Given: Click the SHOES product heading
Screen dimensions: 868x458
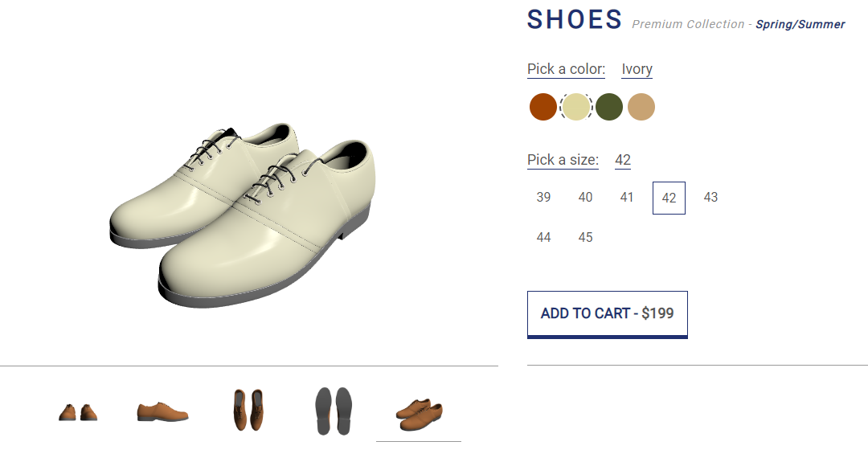Looking at the screenshot, I should coord(575,20).
